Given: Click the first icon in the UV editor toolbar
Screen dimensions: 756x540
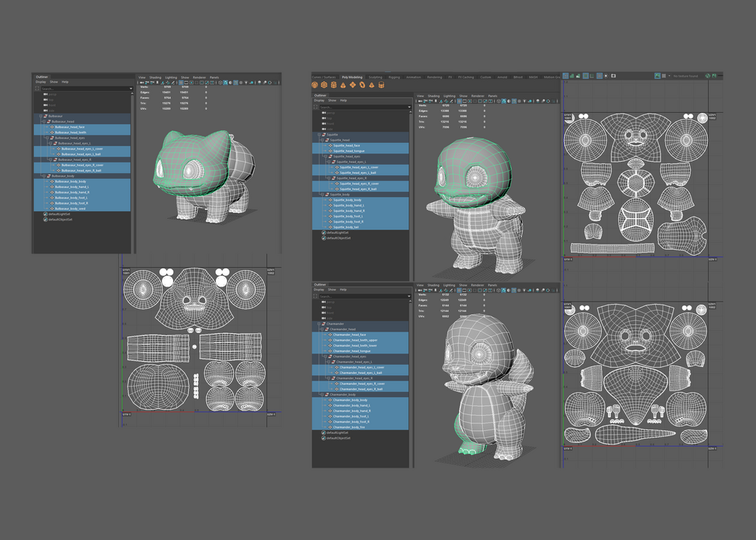Looking at the screenshot, I should click(566, 76).
